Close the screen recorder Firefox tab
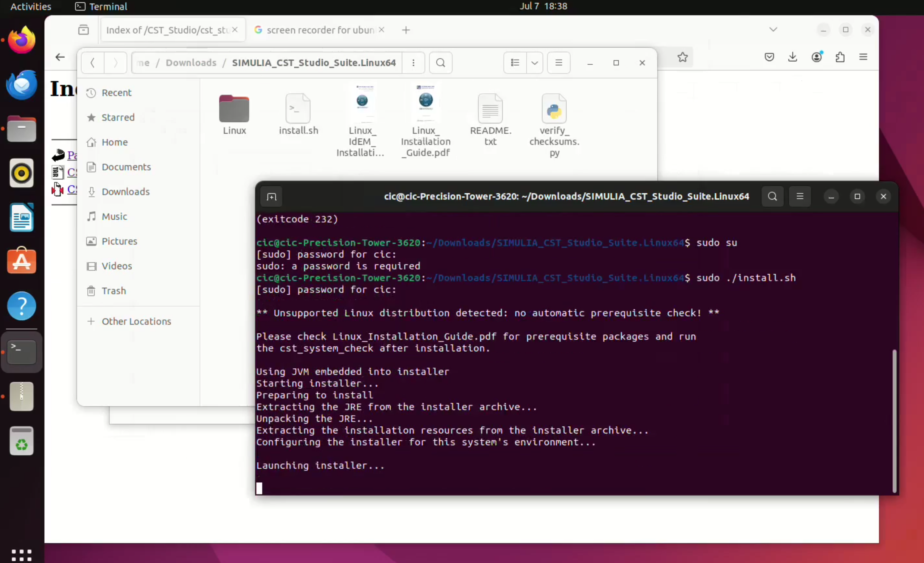This screenshot has width=924, height=563. 381,29
